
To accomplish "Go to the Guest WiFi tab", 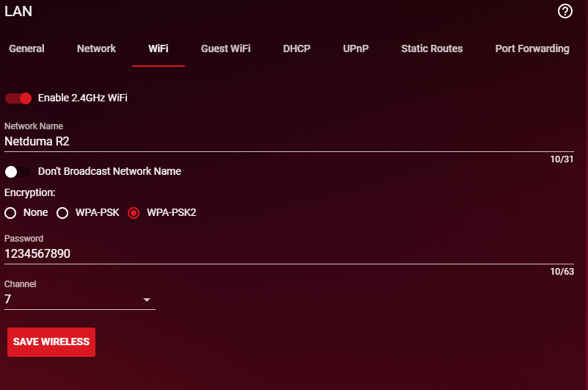I will pyautogui.click(x=225, y=48).
